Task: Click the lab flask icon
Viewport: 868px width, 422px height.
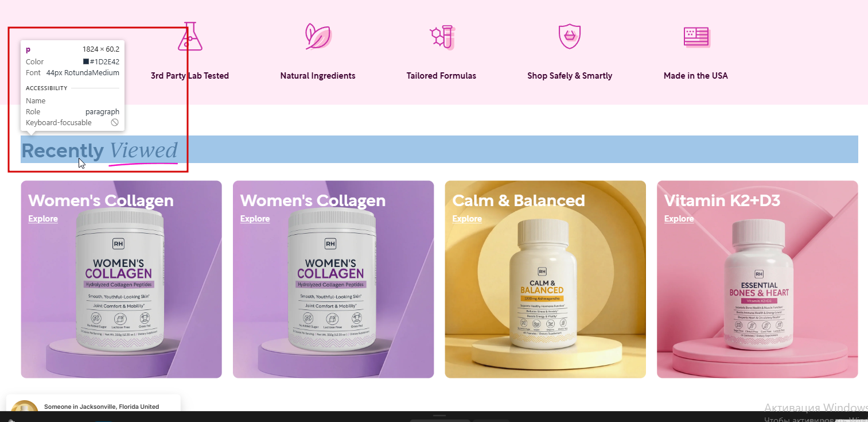Action: pyautogui.click(x=190, y=37)
